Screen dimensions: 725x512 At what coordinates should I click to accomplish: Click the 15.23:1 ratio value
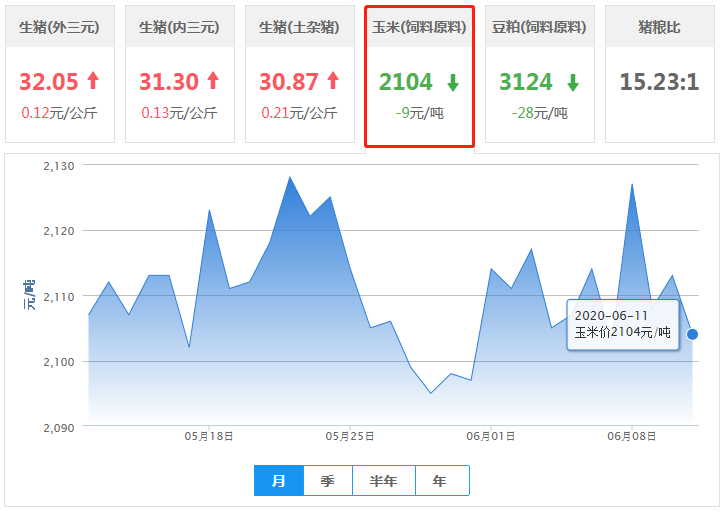[659, 82]
